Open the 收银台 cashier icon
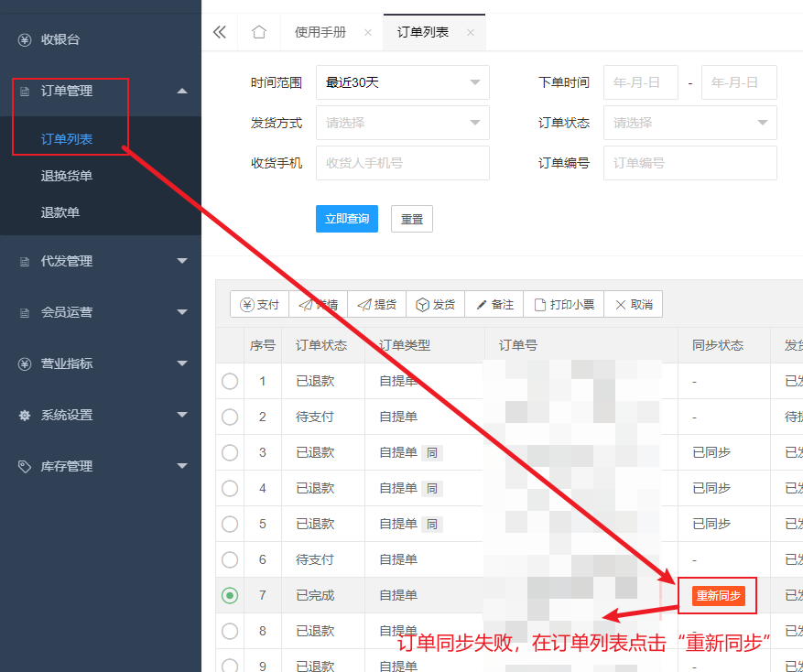Screen dimensions: 803x672 (x=25, y=39)
